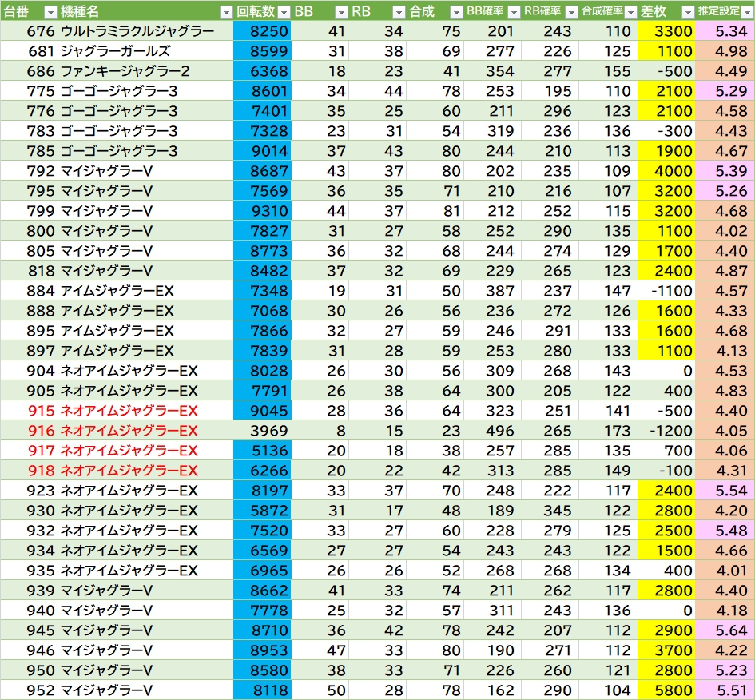Open the 合成 column filter dropdown
The height and width of the screenshot is (700, 755).
pyautogui.click(x=456, y=11)
